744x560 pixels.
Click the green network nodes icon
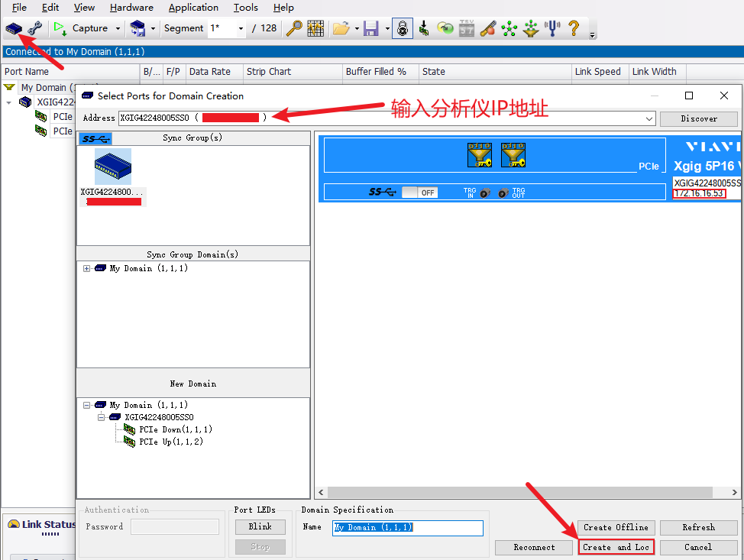tap(509, 28)
